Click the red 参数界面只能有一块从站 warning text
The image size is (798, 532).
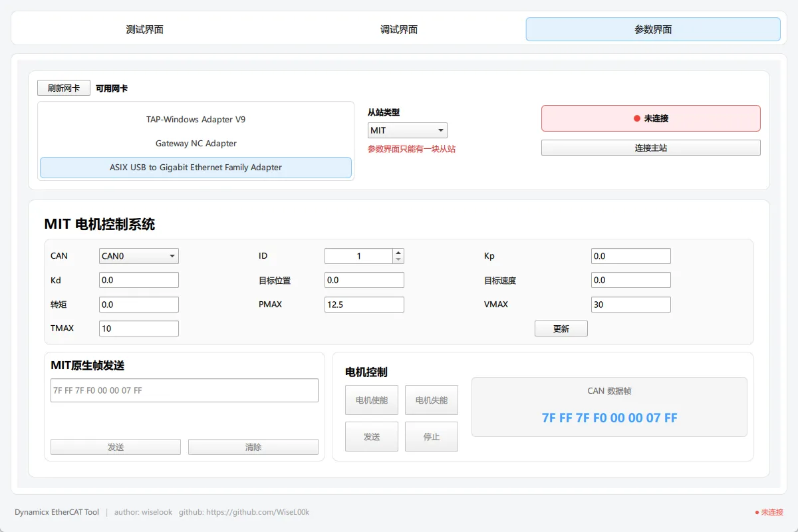(412, 149)
